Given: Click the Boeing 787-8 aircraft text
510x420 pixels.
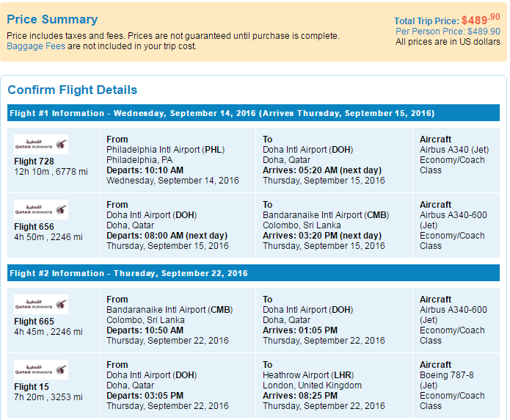Looking at the screenshot, I should [x=447, y=375].
